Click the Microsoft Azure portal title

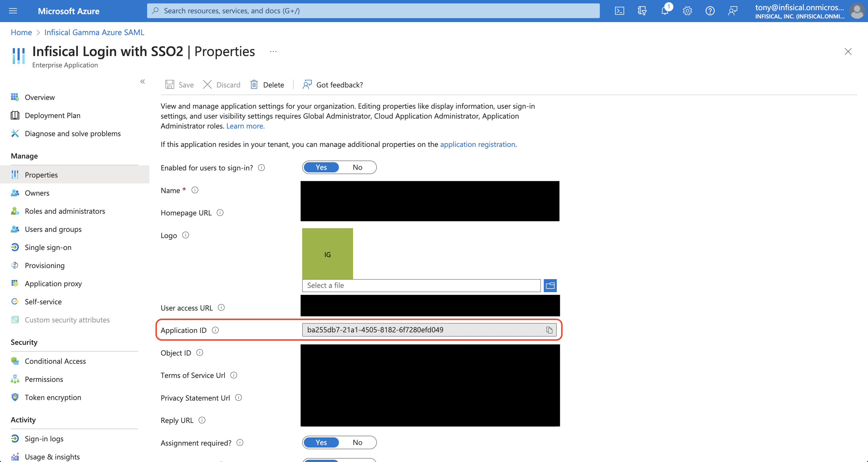point(68,11)
